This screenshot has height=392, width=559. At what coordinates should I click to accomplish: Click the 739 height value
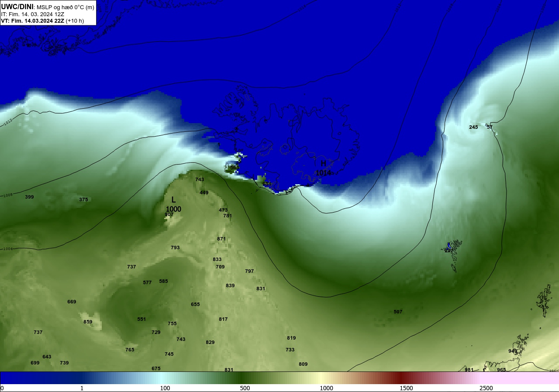[64, 363]
